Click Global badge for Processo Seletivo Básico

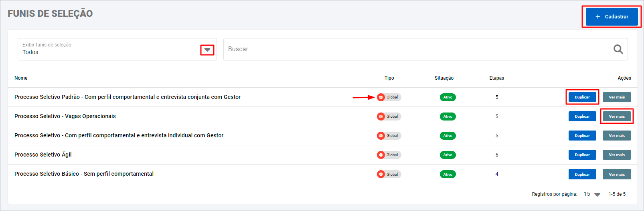[x=389, y=174]
